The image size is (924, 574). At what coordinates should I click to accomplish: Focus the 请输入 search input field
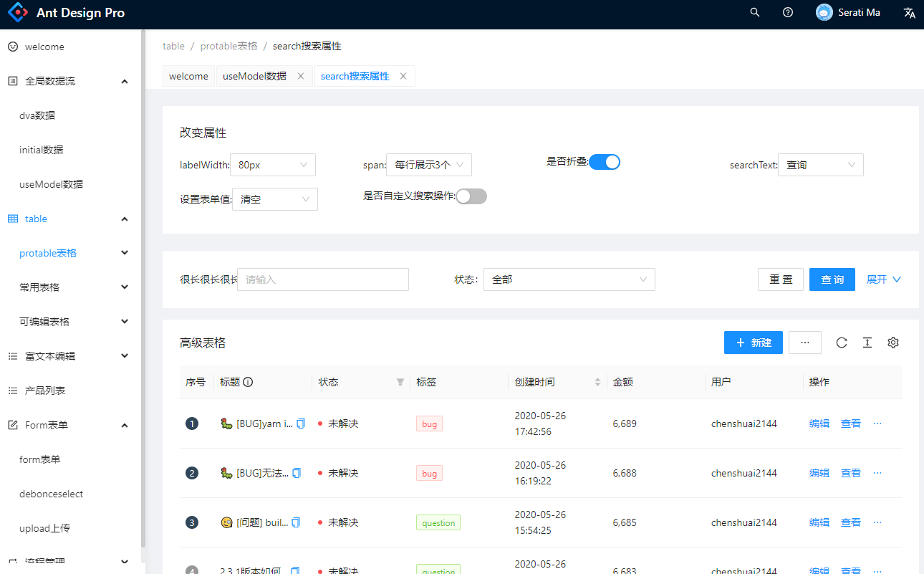coord(323,279)
